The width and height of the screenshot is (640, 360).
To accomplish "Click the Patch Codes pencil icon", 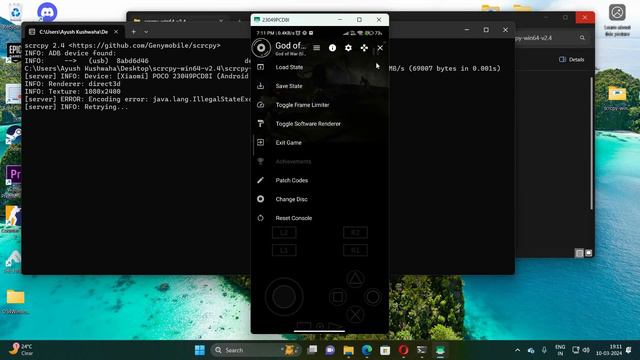I will (260, 180).
